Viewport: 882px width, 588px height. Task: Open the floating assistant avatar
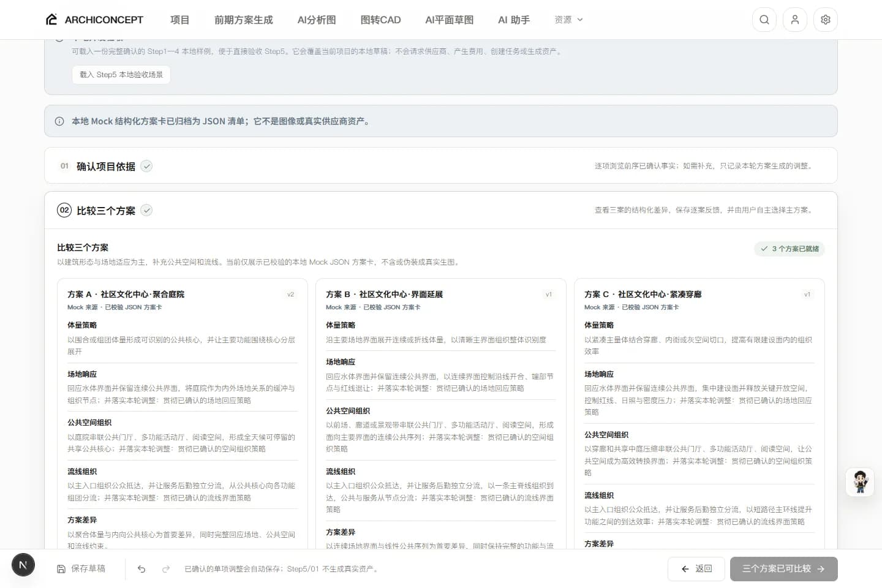[861, 482]
